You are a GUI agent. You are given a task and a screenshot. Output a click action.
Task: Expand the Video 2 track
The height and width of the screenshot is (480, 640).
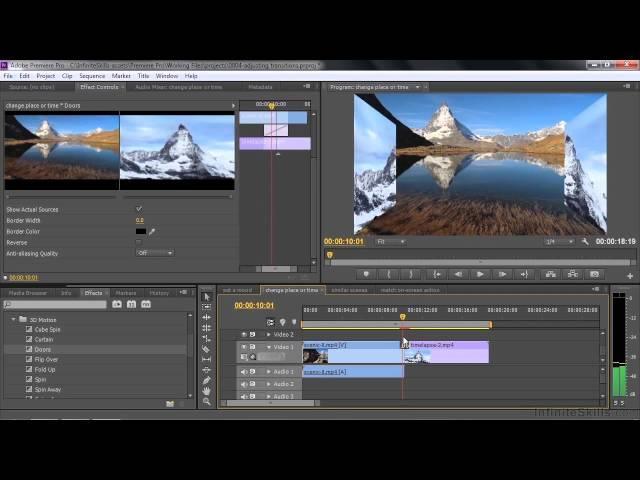coord(269,334)
